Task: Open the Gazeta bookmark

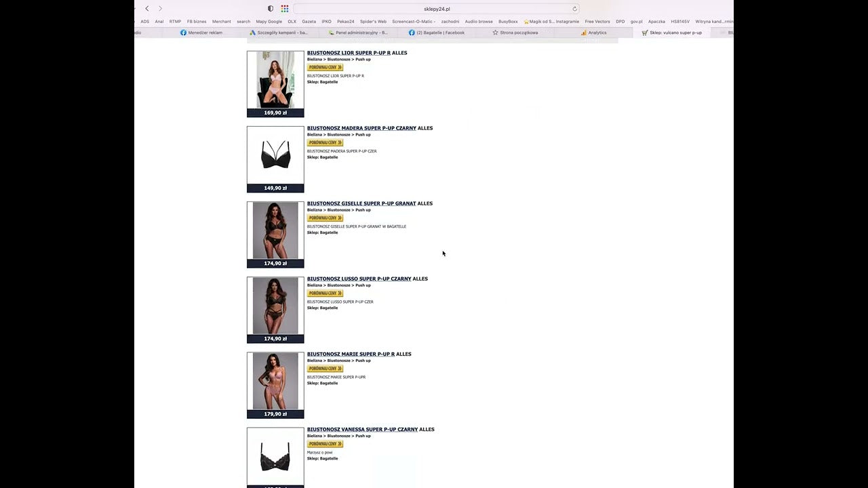Action: pyautogui.click(x=309, y=22)
